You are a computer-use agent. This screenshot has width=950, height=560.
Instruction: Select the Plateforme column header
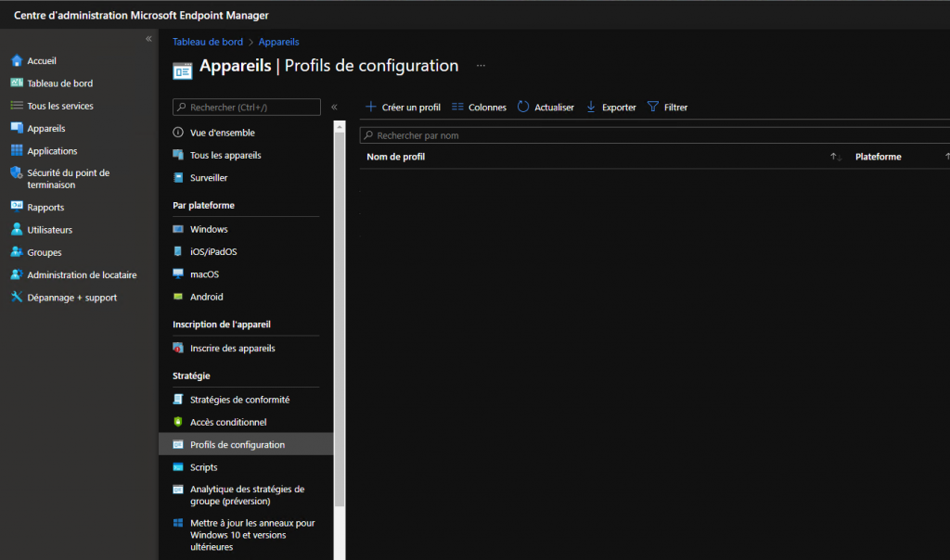tap(878, 157)
